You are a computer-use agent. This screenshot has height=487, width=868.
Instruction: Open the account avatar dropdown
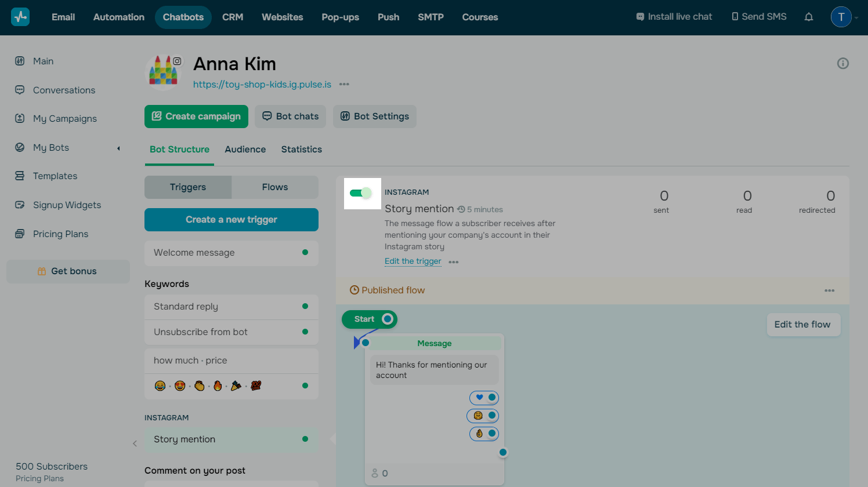(841, 17)
